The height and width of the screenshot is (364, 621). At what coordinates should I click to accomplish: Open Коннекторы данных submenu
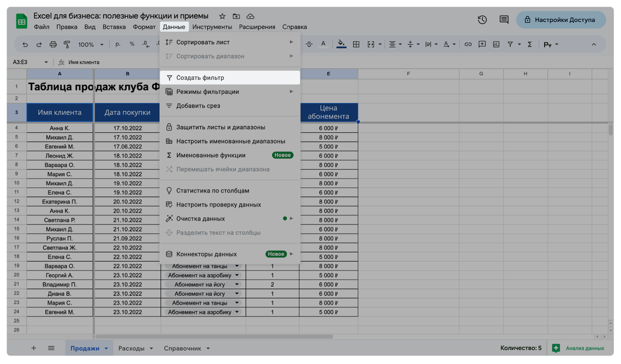(230, 254)
